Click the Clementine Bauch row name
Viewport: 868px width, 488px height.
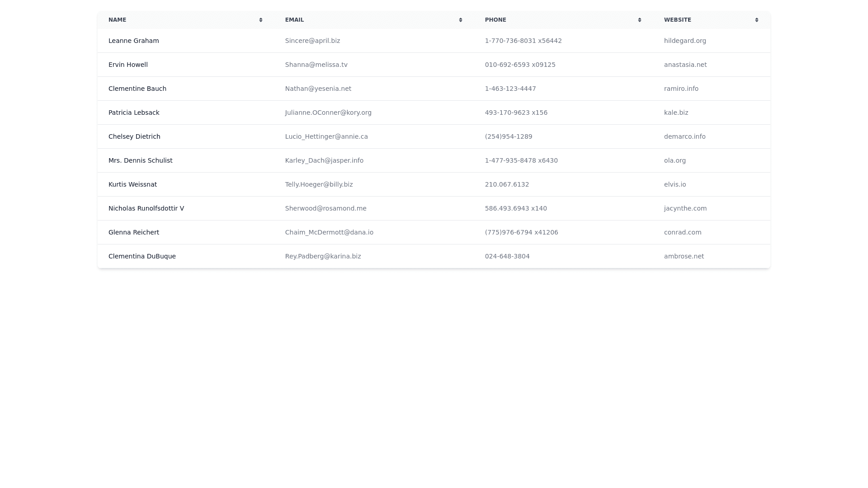137,89
